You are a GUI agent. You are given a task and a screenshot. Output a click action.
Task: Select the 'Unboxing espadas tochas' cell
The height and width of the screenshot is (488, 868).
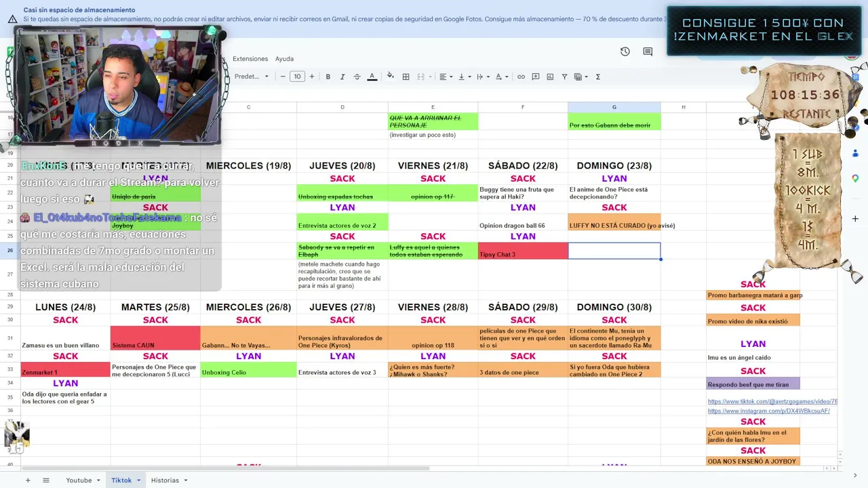point(342,193)
